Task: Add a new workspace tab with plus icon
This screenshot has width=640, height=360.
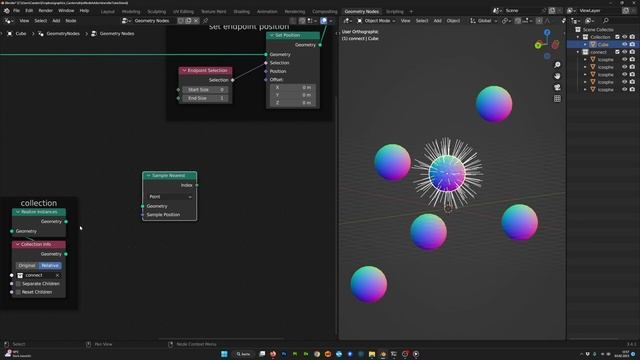Action: pos(411,12)
